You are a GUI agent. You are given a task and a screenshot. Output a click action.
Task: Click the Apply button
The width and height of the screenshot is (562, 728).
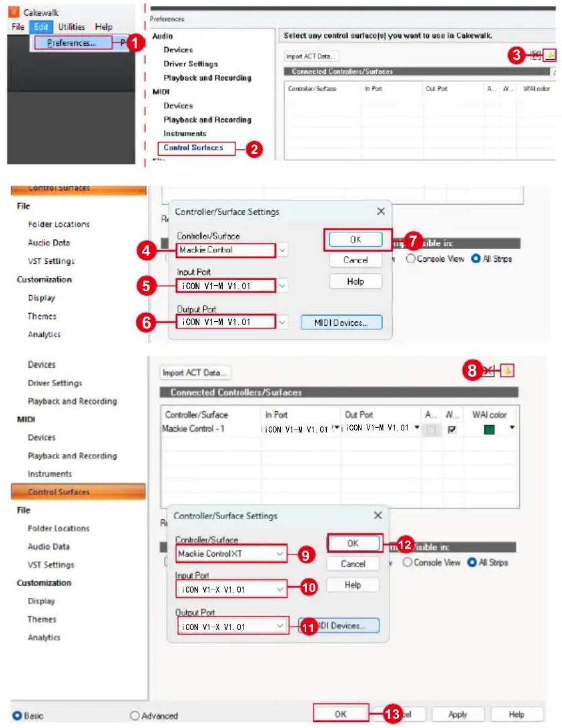(x=458, y=714)
